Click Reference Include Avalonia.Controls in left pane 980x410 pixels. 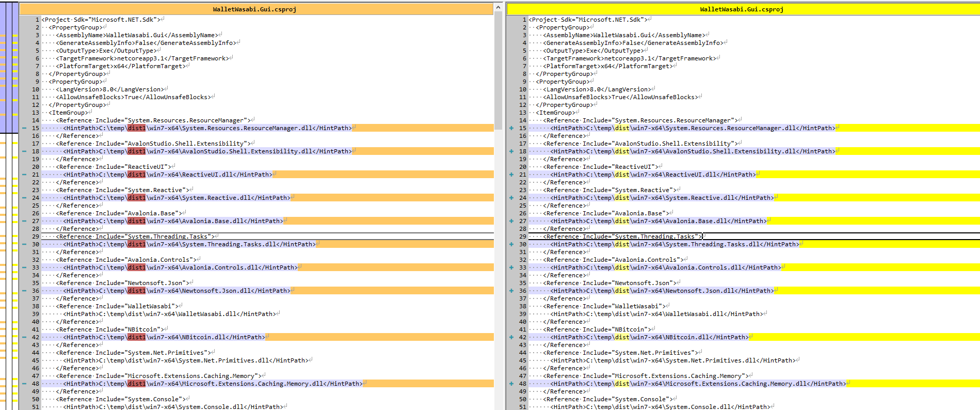tap(127, 260)
